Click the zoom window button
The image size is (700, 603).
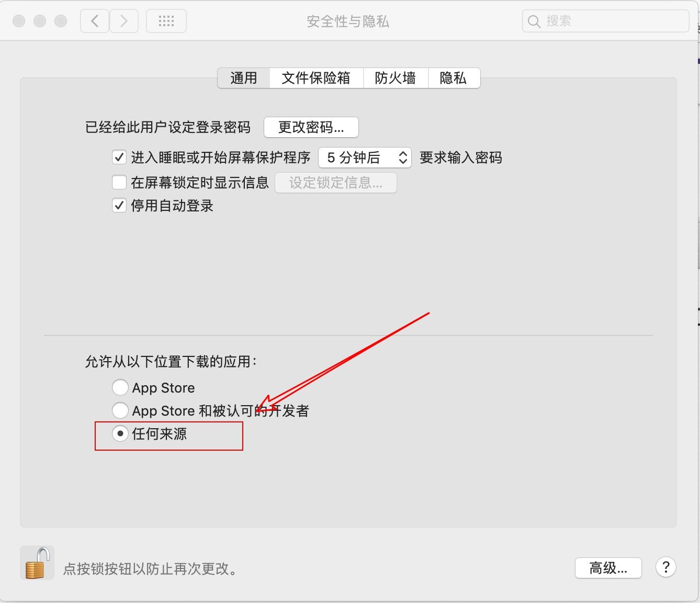coord(61,21)
